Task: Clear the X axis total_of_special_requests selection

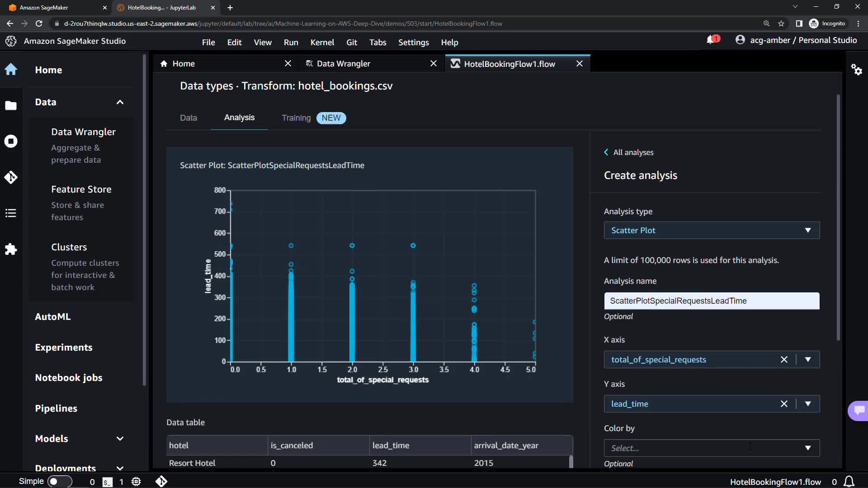Action: 784,360
